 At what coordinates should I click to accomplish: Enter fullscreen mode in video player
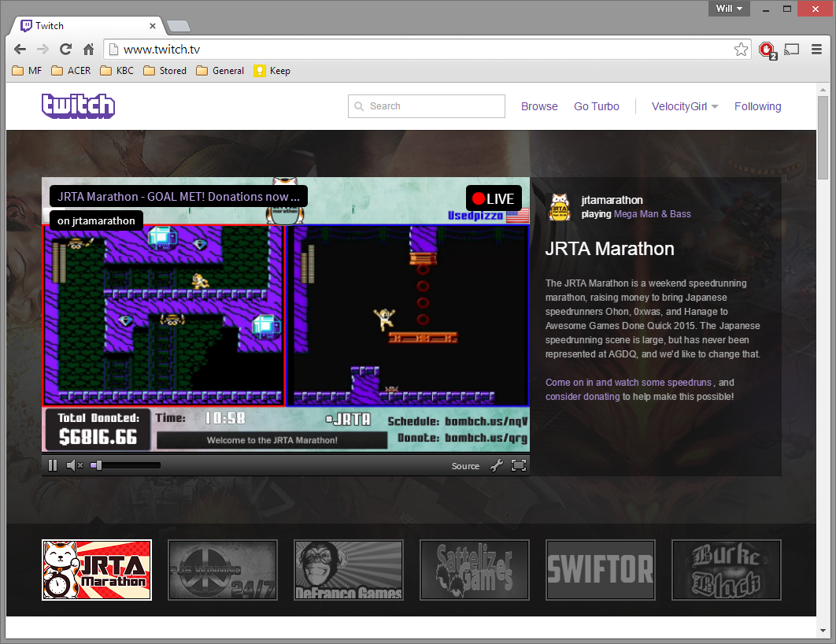point(518,465)
